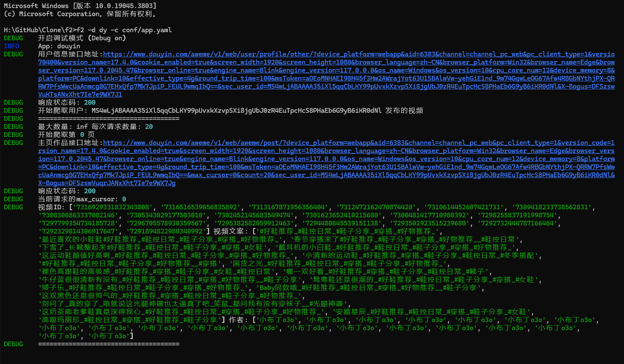Click caption starting '最近喜欢的小鞋鞋'
624x364 pixels.
tap(160, 239)
